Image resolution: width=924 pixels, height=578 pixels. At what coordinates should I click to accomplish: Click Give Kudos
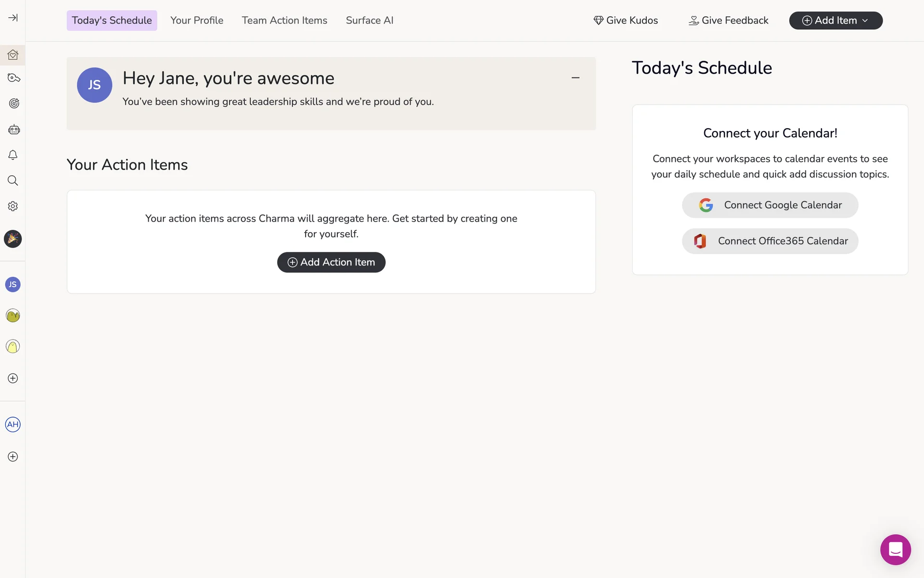pyautogui.click(x=626, y=20)
